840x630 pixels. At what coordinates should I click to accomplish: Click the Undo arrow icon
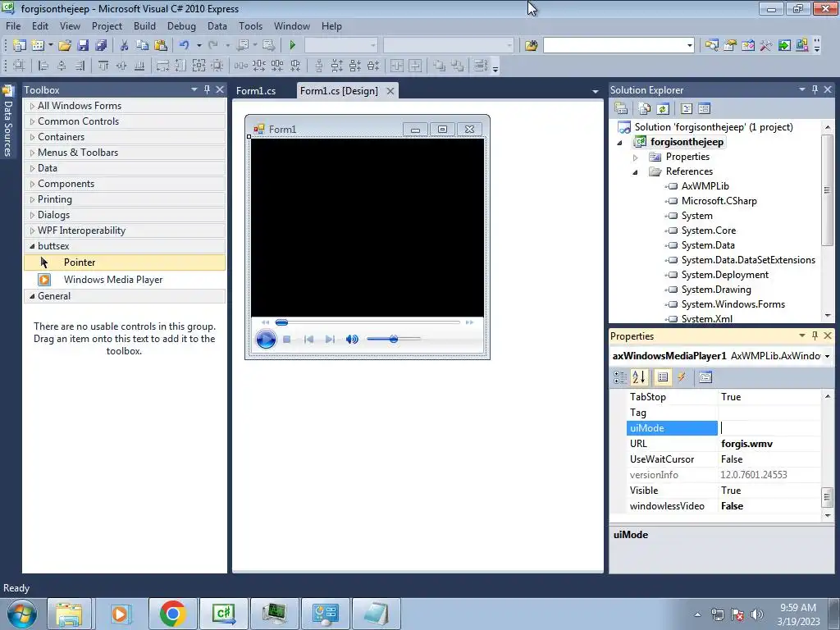(185, 46)
